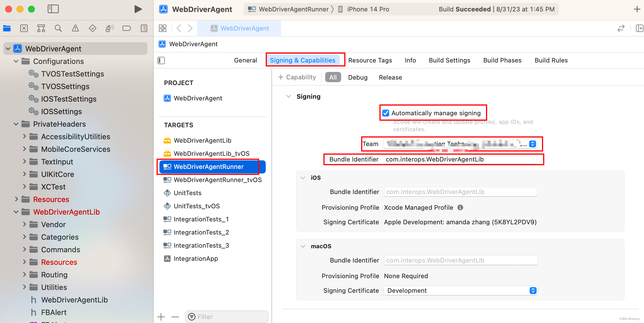Image resolution: width=644 pixels, height=323 pixels.
Task: Collapse the PrivateHeaders folder
Action: [16, 124]
